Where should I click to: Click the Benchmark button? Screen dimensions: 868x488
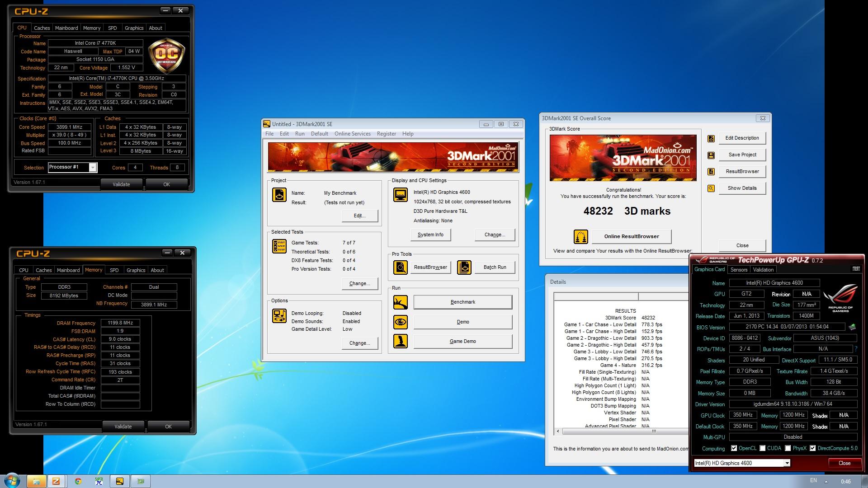point(463,302)
